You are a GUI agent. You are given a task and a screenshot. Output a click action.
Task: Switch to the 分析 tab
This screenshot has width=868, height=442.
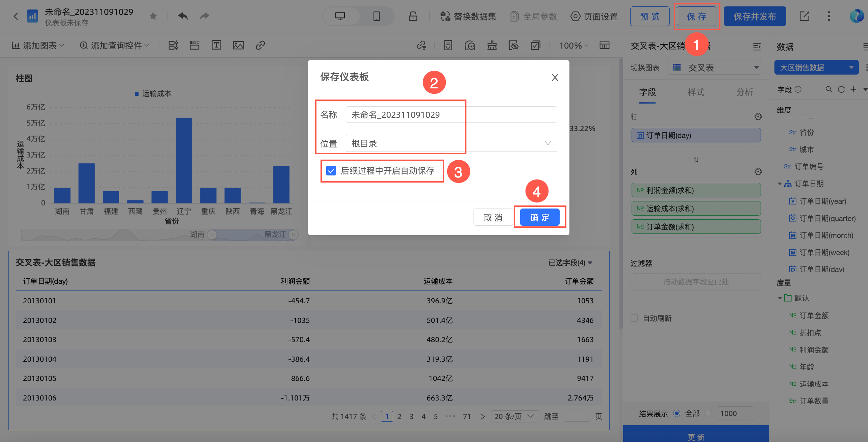(x=744, y=92)
